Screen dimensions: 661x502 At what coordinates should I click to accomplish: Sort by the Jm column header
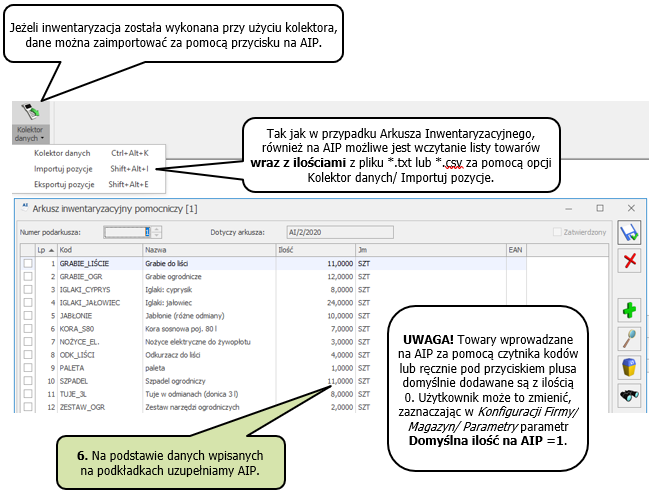[431, 250]
